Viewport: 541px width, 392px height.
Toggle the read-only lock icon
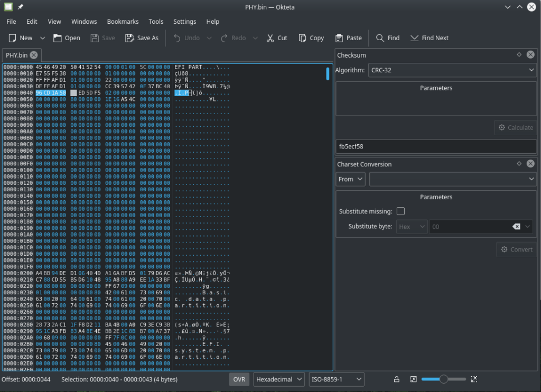[x=397, y=379]
